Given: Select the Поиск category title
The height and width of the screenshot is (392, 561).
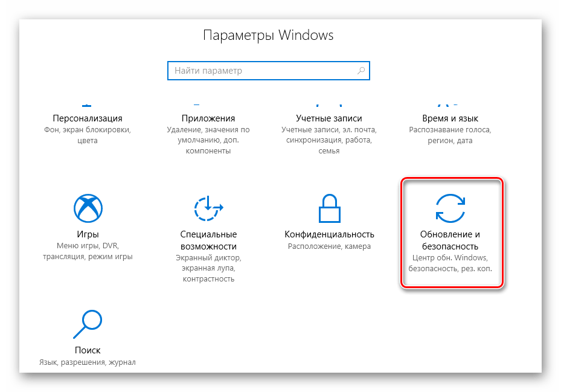Looking at the screenshot, I should (88, 350).
